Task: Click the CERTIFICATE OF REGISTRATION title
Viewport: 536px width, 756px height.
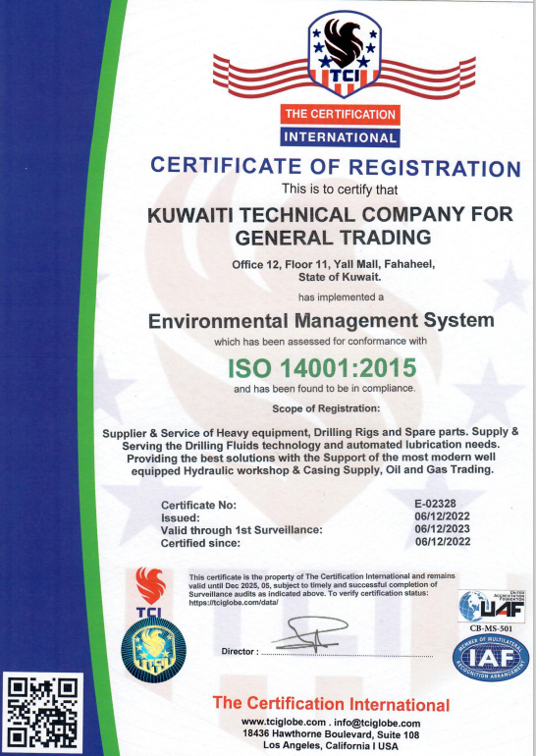Action: pos(336,167)
